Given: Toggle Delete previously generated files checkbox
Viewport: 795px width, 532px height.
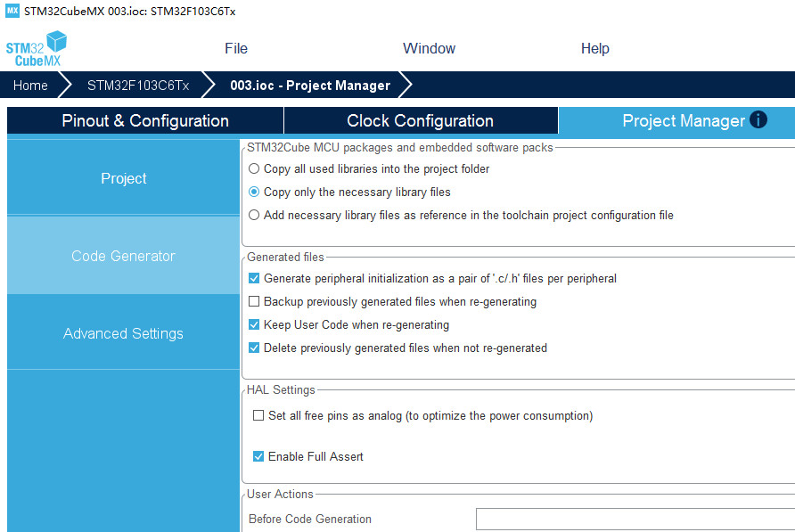Looking at the screenshot, I should coord(254,348).
